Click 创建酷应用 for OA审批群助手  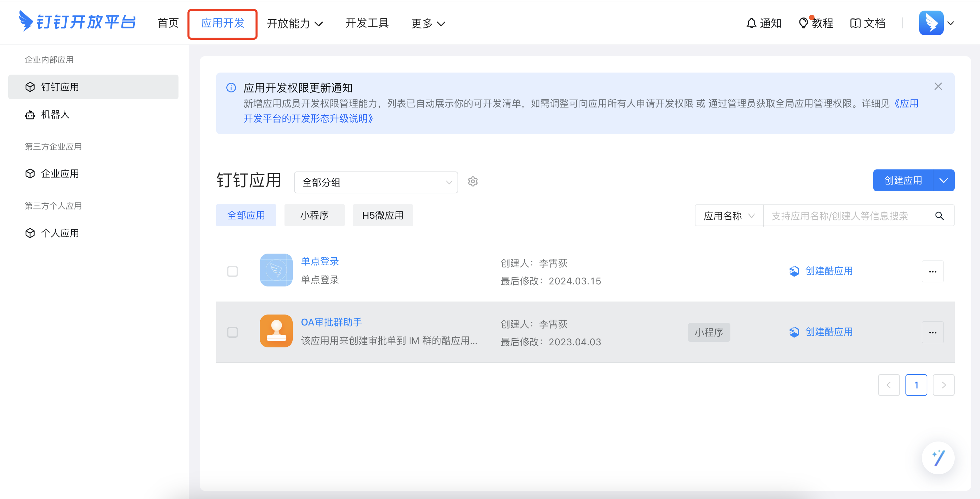click(x=829, y=332)
